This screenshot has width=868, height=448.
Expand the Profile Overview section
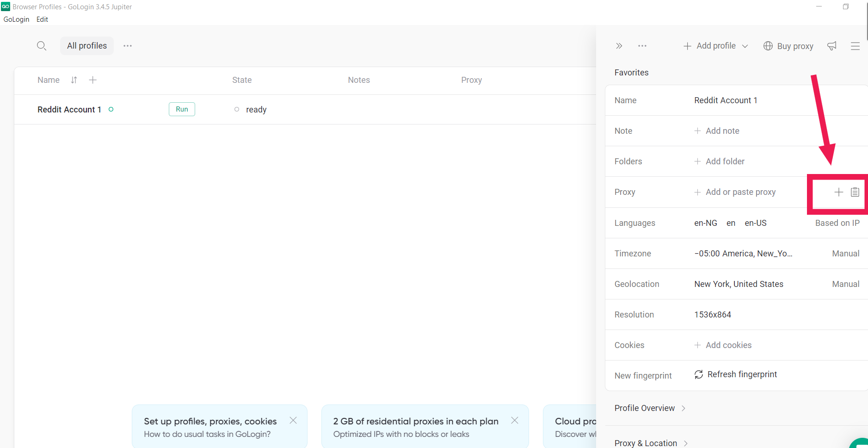(650, 408)
